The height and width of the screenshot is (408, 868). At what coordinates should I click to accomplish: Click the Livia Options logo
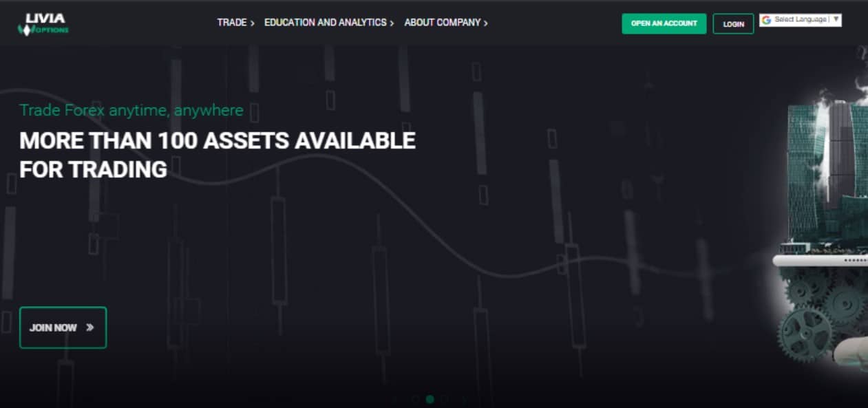[x=43, y=23]
